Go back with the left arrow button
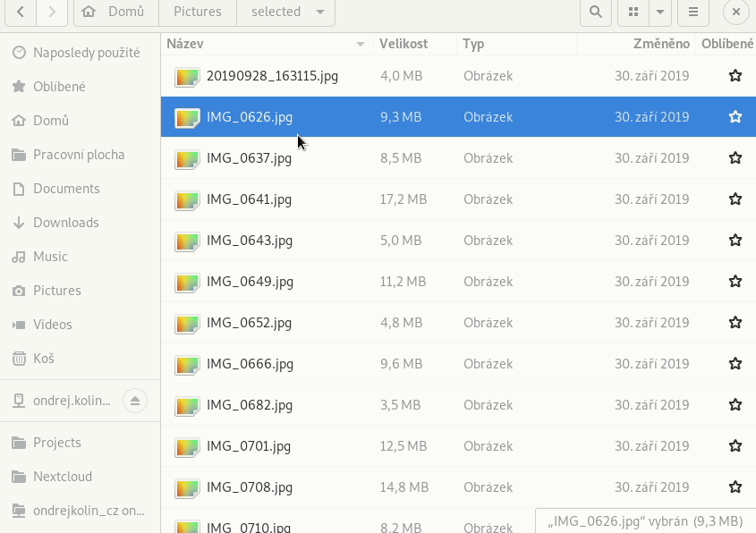Image resolution: width=756 pixels, height=533 pixels. 21,12
